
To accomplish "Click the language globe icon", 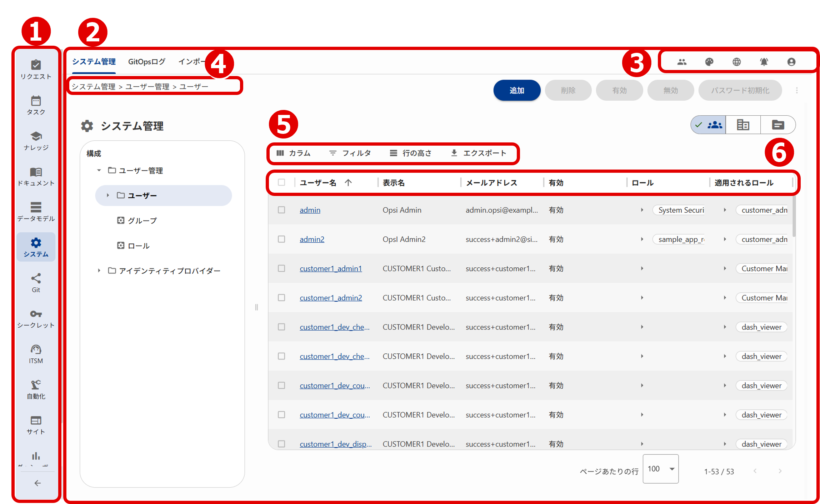I will 736,62.
